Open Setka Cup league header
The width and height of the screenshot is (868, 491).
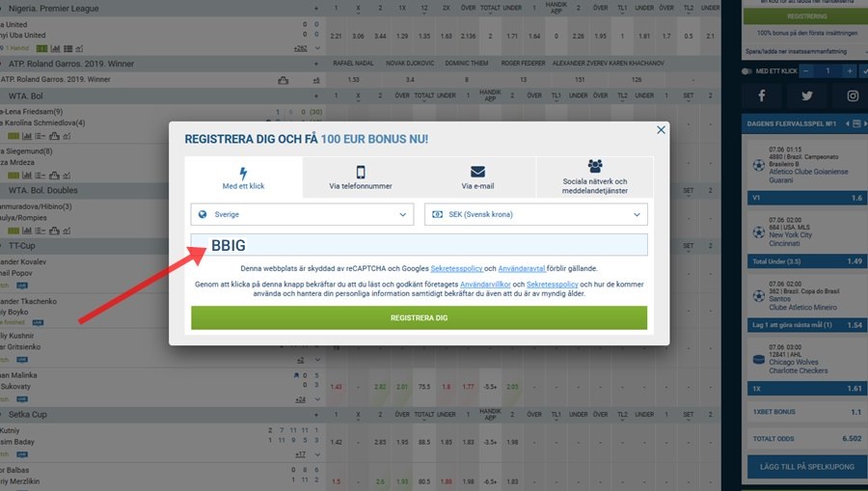pyautogui.click(x=28, y=414)
